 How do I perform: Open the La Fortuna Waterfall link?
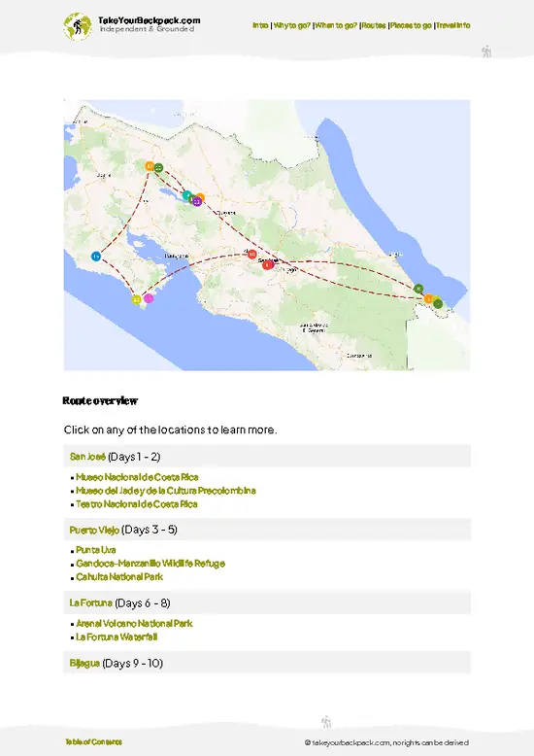click(x=117, y=636)
